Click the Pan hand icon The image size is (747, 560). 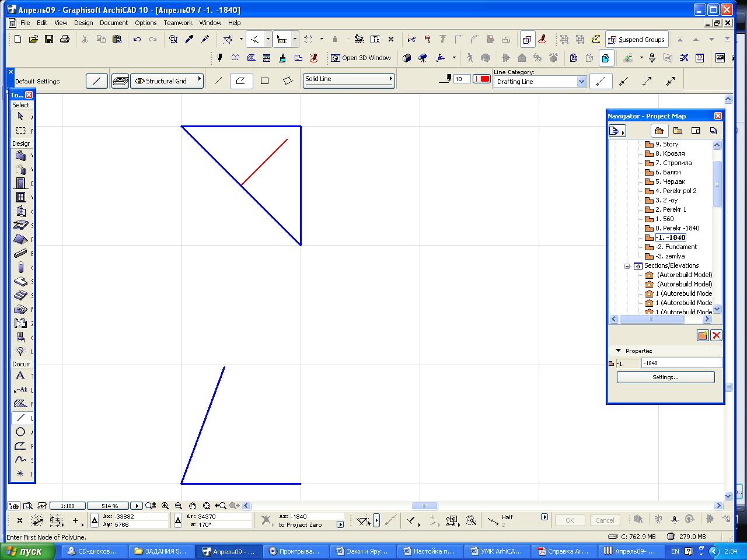point(193,506)
